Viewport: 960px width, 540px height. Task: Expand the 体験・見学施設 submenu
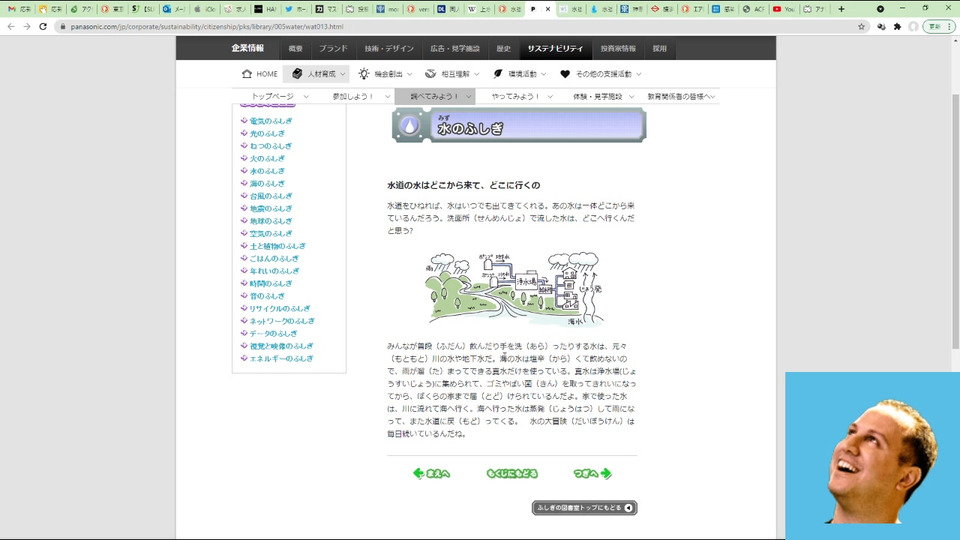click(x=602, y=96)
